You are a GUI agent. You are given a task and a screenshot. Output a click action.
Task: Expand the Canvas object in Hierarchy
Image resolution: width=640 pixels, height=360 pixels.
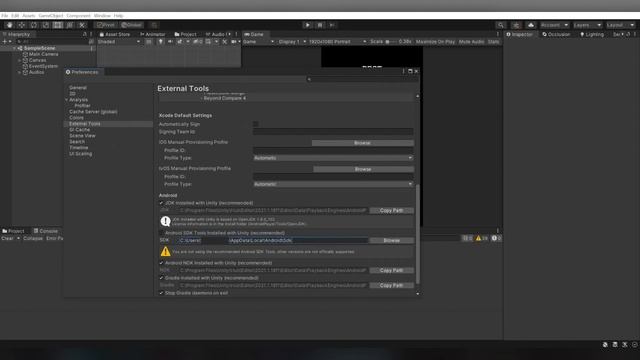[x=20, y=60]
